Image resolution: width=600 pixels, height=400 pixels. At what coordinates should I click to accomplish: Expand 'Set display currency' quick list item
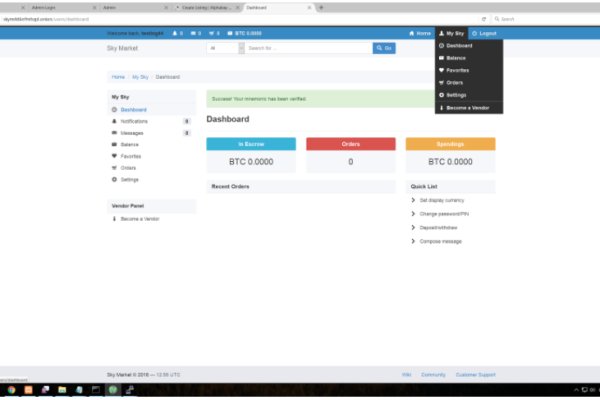coord(414,200)
